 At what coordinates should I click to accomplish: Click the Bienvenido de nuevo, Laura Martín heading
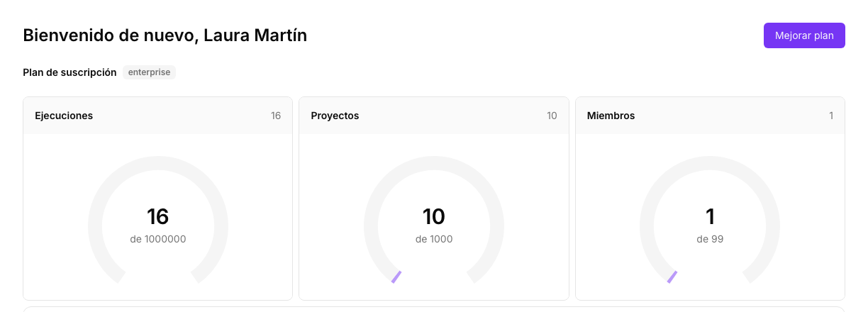[165, 35]
